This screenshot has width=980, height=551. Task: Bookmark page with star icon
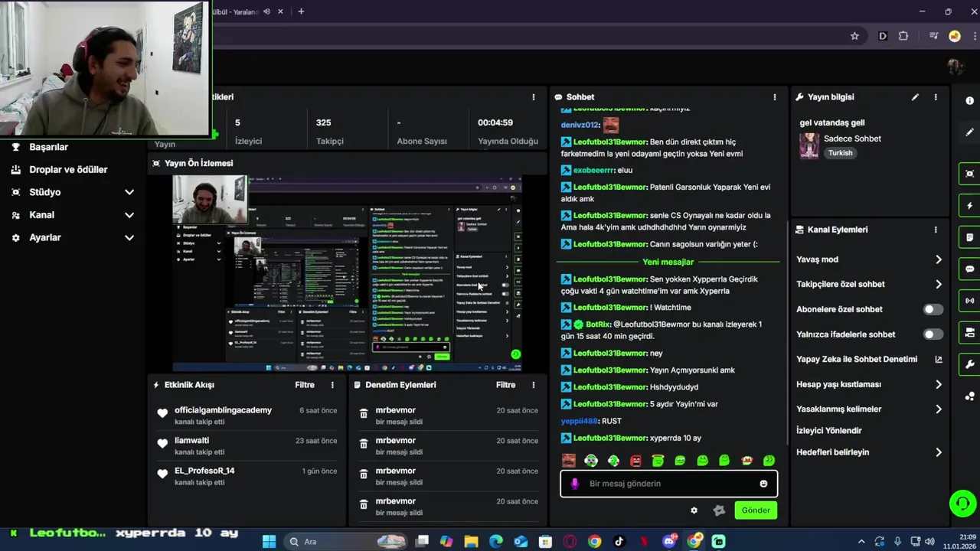point(854,36)
